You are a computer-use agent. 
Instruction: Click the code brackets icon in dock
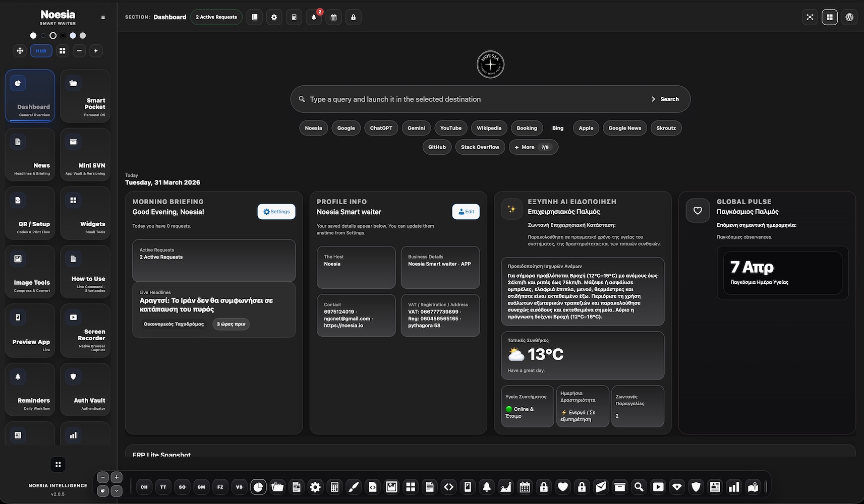pos(448,487)
